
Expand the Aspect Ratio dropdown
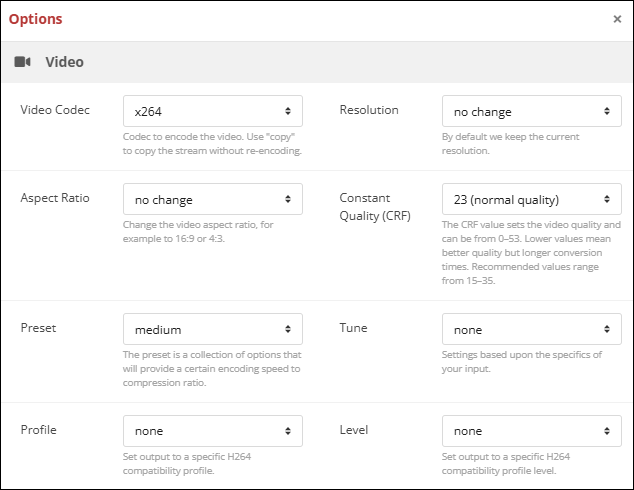tap(213, 199)
